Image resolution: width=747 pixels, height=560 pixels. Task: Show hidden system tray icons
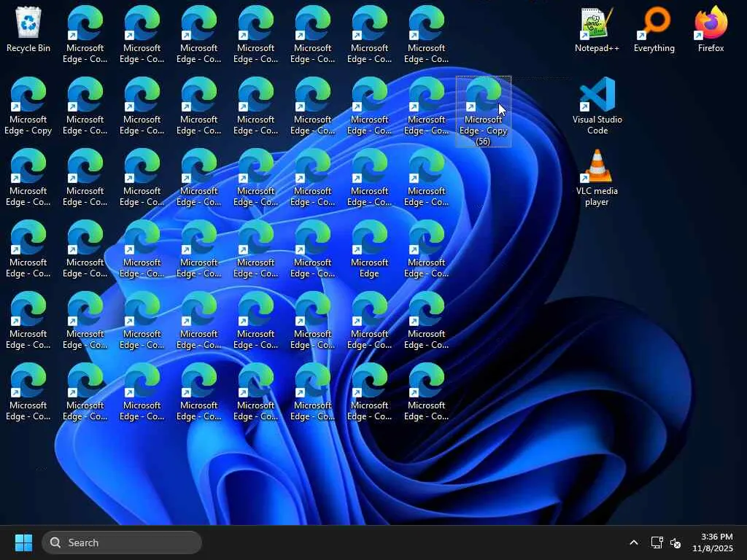tap(634, 542)
